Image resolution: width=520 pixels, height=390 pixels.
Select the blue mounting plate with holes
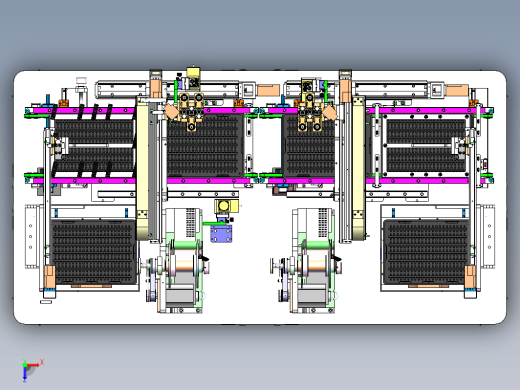(221, 234)
